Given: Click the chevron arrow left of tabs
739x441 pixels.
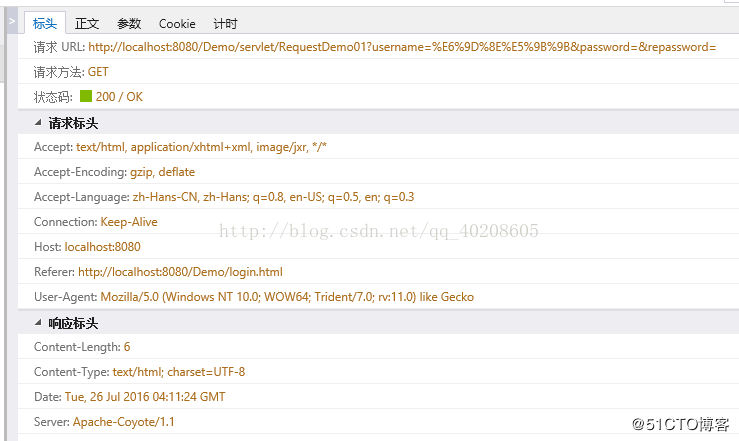Looking at the screenshot, I should (11, 21).
